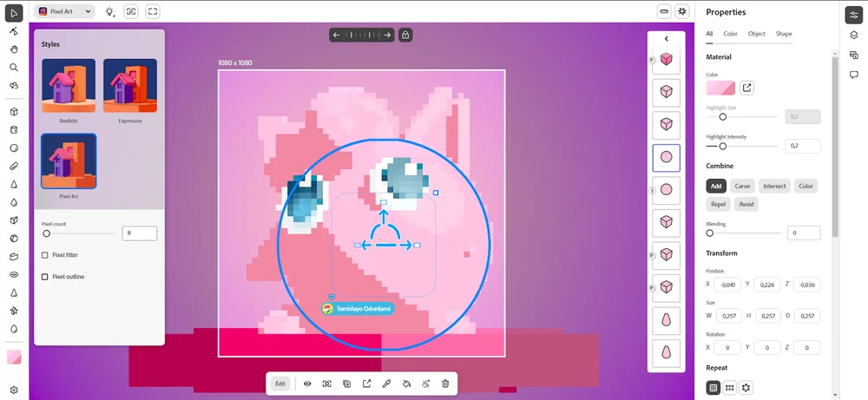Select the Intersect combine mode

774,186
